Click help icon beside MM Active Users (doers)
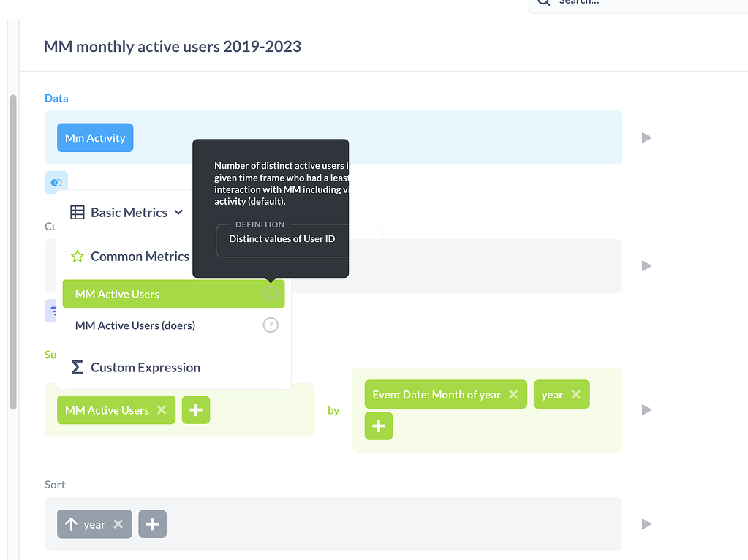This screenshot has height=560, width=748. coord(271,325)
